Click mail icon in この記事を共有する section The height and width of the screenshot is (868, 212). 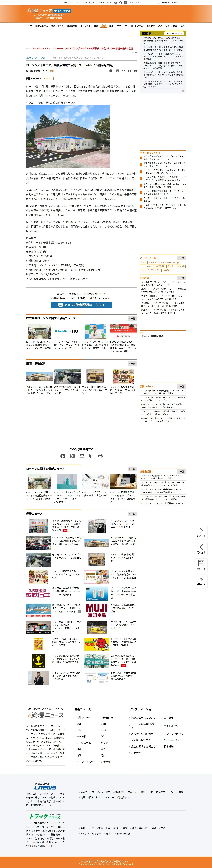(82, 456)
